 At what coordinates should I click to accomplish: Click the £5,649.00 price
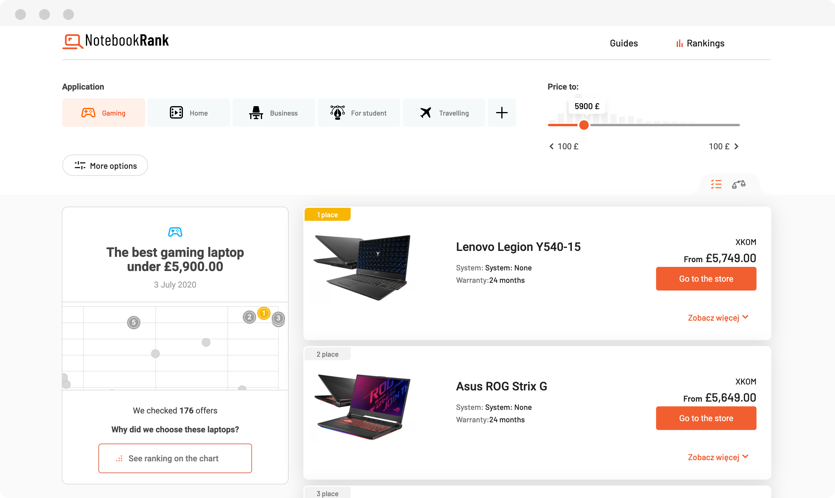pyautogui.click(x=731, y=398)
